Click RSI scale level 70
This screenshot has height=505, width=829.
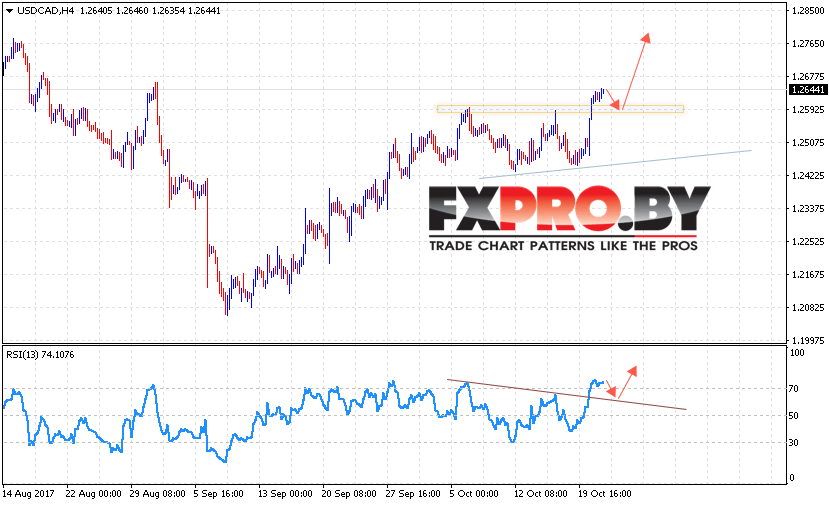click(x=794, y=389)
